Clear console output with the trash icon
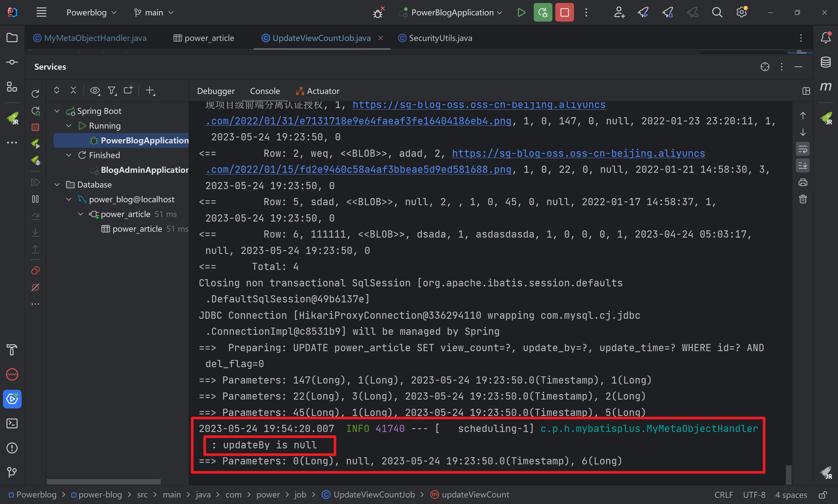 (803, 199)
